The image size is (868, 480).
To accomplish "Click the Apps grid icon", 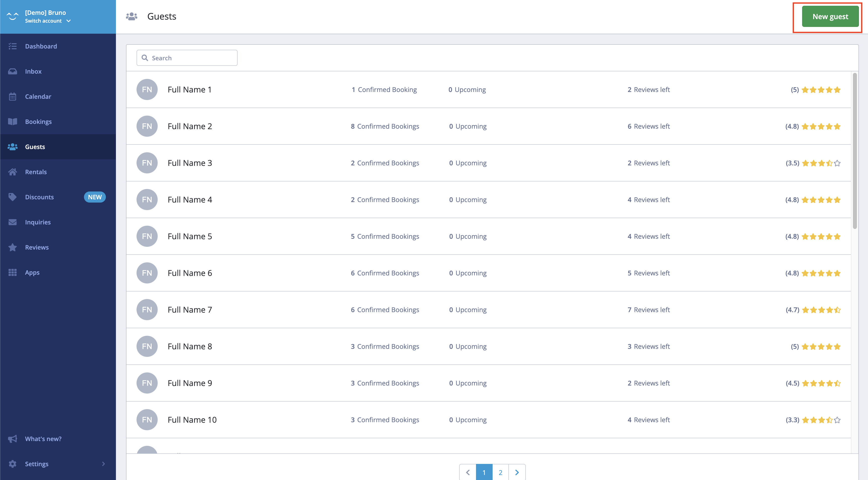I will [13, 272].
